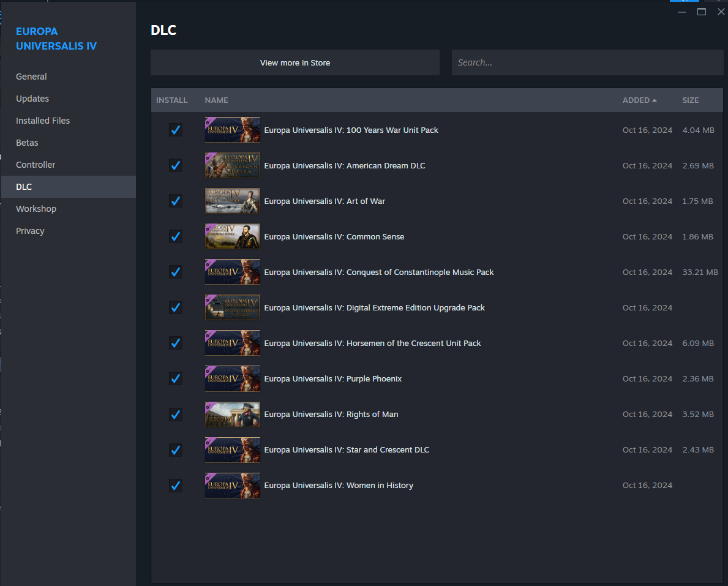Disable install for Women in History

click(176, 485)
